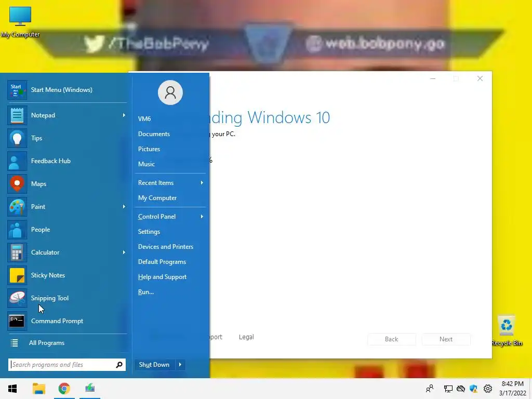Click Back in the Windows 10 setup window
This screenshot has width=532, height=399.
point(392,339)
